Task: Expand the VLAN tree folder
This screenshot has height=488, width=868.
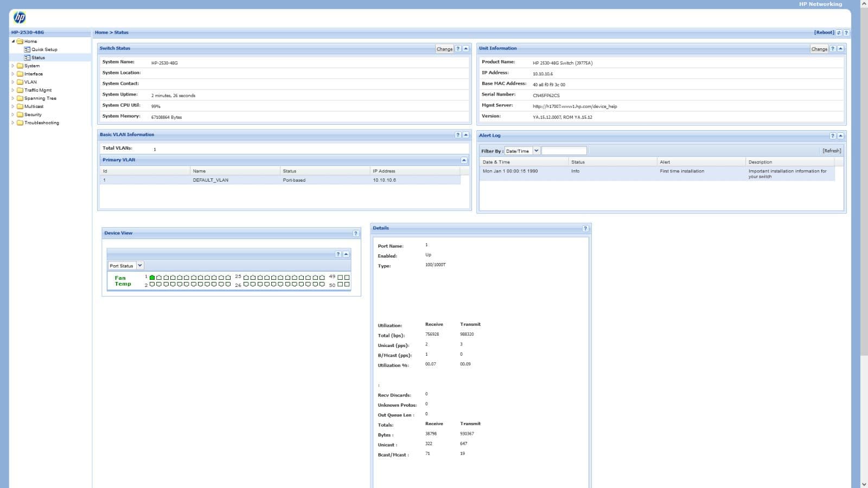Action: click(x=13, y=82)
